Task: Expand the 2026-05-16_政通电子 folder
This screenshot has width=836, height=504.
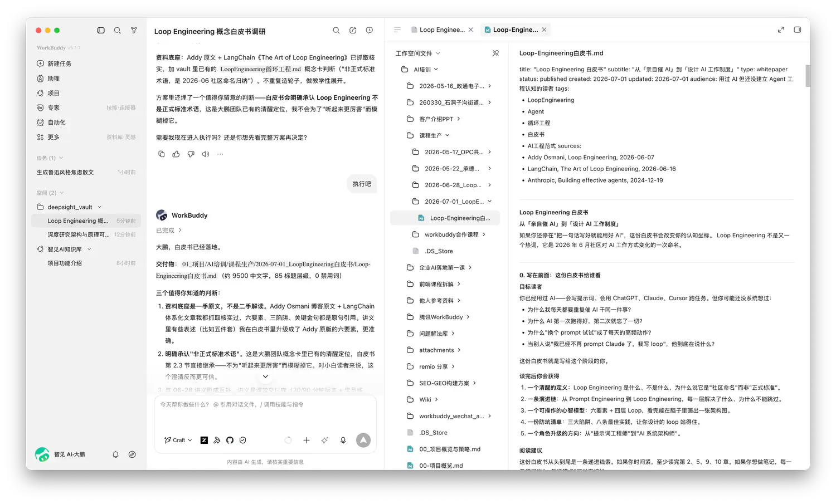Action: [x=489, y=86]
